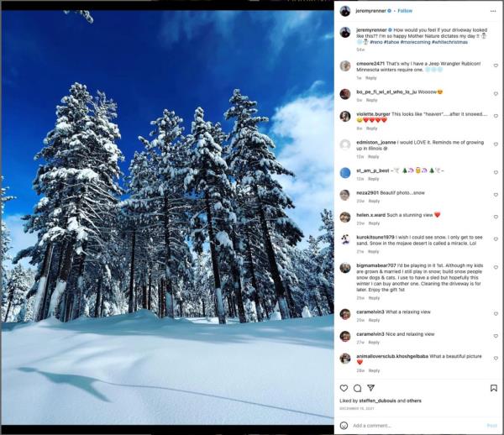Save the post with the bookmark icon

[494, 388]
